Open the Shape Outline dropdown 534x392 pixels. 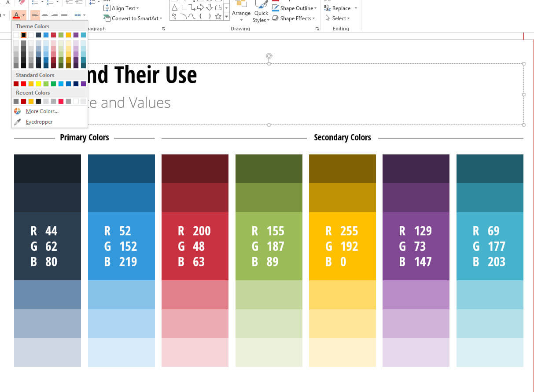(294, 8)
